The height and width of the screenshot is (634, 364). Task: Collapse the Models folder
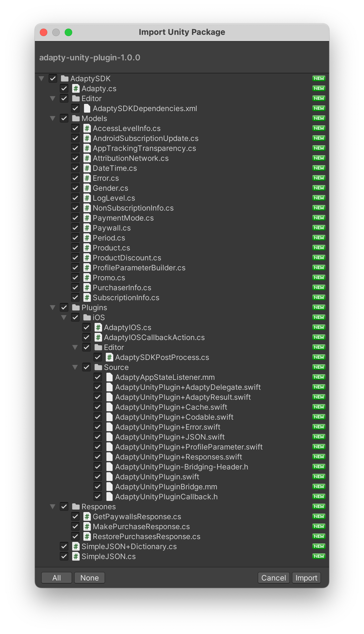tap(53, 118)
